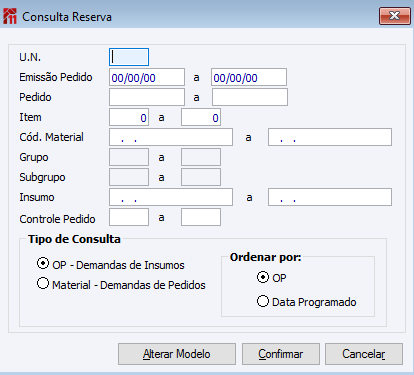Click the Cancelar button
The width and height of the screenshot is (414, 375).
click(364, 354)
